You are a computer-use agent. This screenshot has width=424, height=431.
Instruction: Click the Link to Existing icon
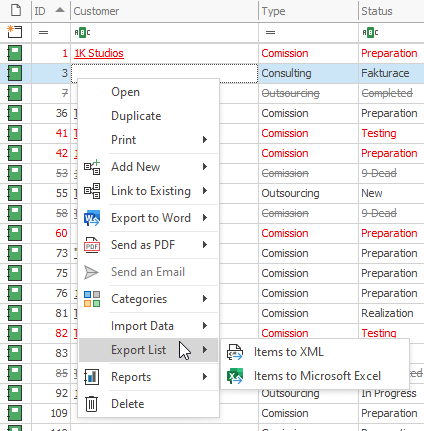(92, 191)
